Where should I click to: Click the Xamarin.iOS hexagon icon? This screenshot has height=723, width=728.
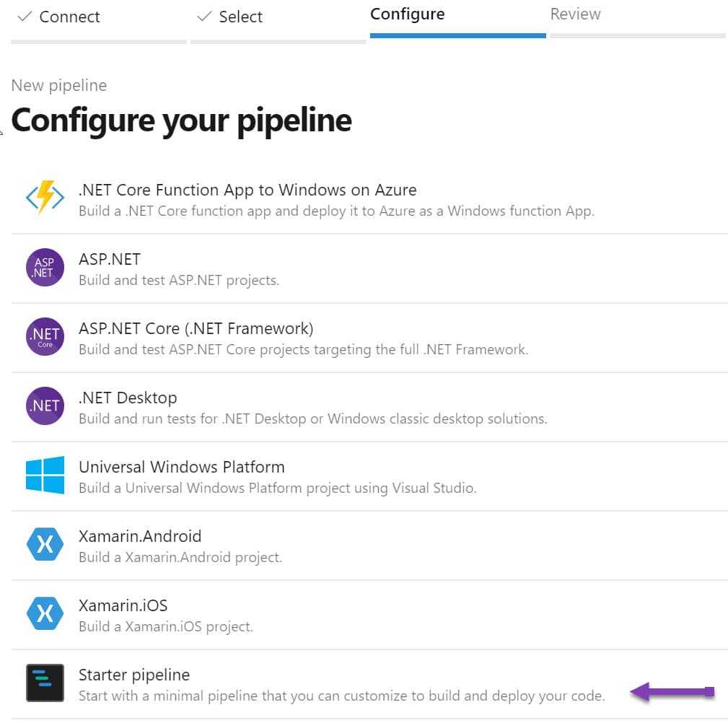tap(45, 614)
